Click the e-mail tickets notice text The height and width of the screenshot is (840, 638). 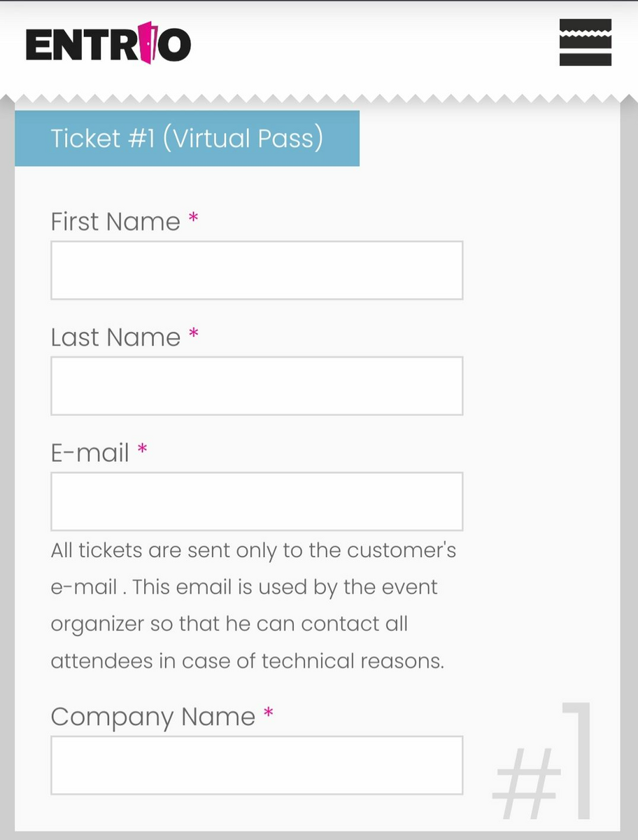pyautogui.click(x=252, y=605)
